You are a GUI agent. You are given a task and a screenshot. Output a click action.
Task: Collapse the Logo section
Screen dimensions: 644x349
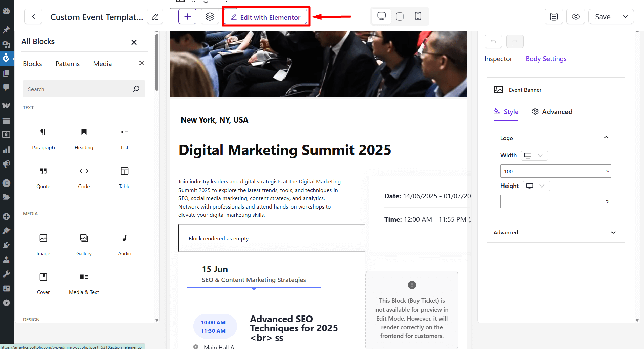pos(606,137)
